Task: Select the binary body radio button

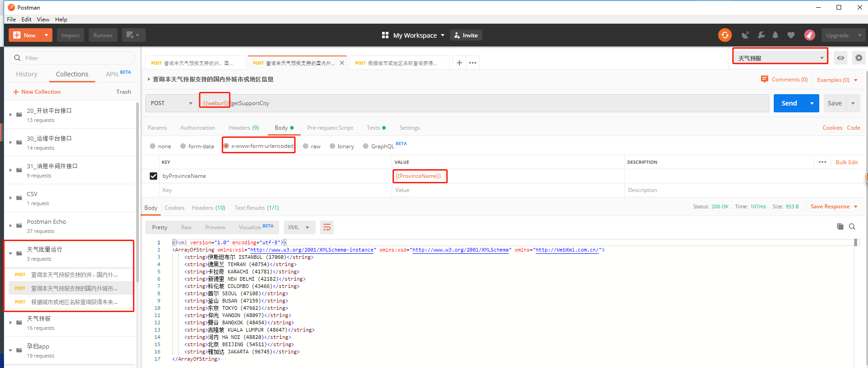Action: 332,146
